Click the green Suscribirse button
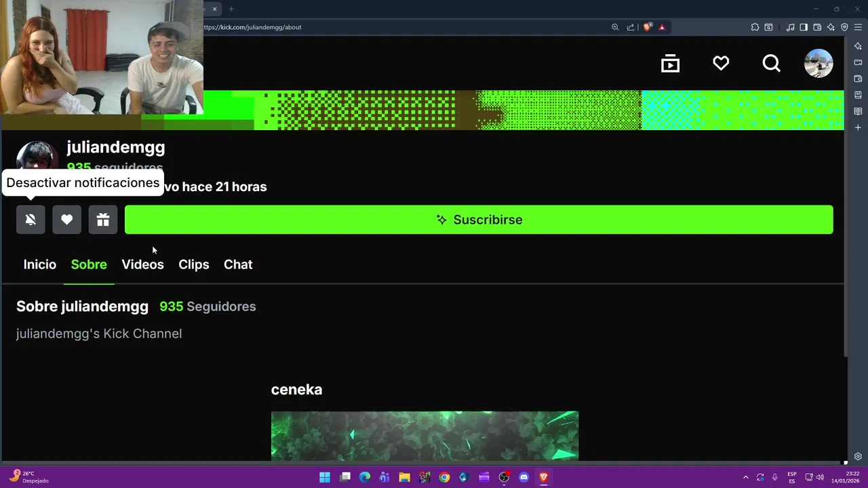The width and height of the screenshot is (868, 488). tap(479, 220)
